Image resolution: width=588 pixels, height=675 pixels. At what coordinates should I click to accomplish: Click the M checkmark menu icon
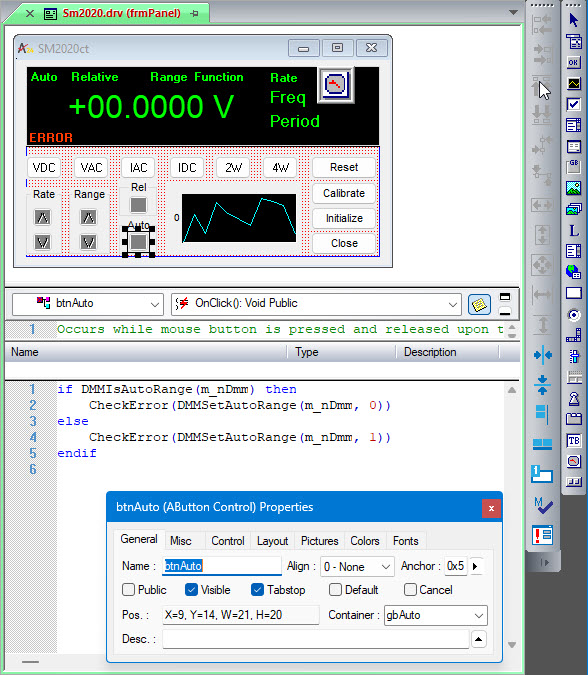click(542, 505)
